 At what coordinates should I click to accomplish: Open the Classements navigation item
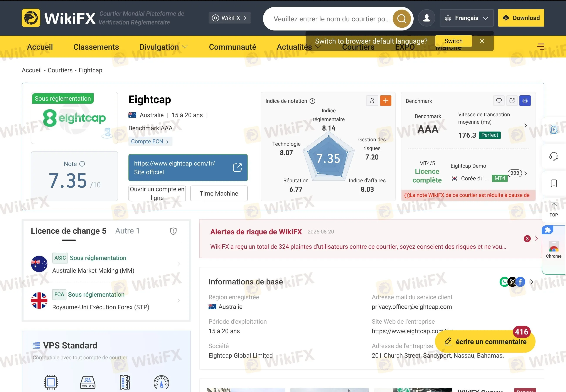tap(96, 47)
